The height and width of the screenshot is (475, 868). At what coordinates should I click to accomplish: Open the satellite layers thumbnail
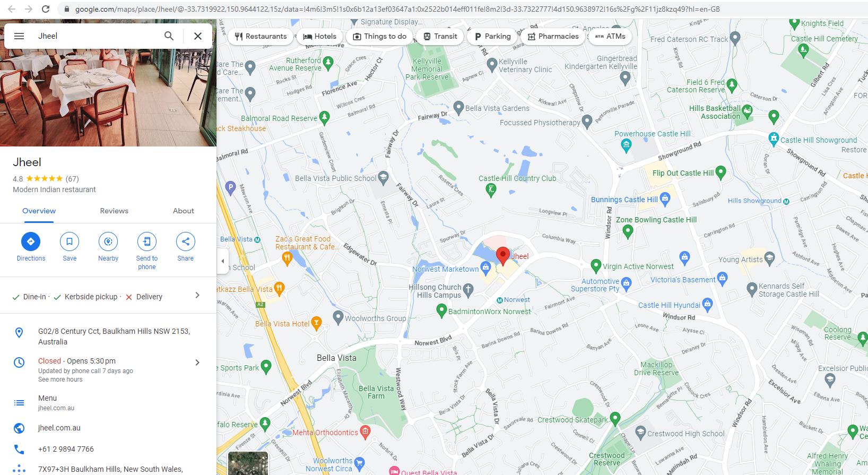(248, 463)
